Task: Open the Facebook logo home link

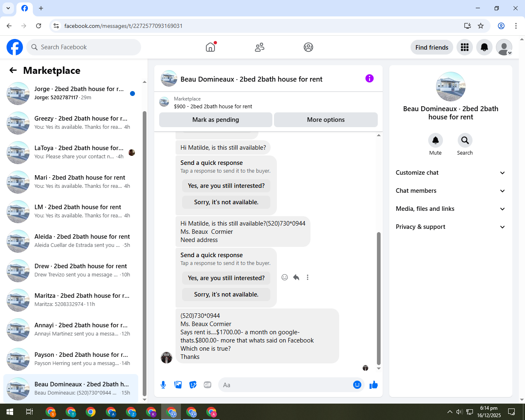Action: click(x=15, y=47)
